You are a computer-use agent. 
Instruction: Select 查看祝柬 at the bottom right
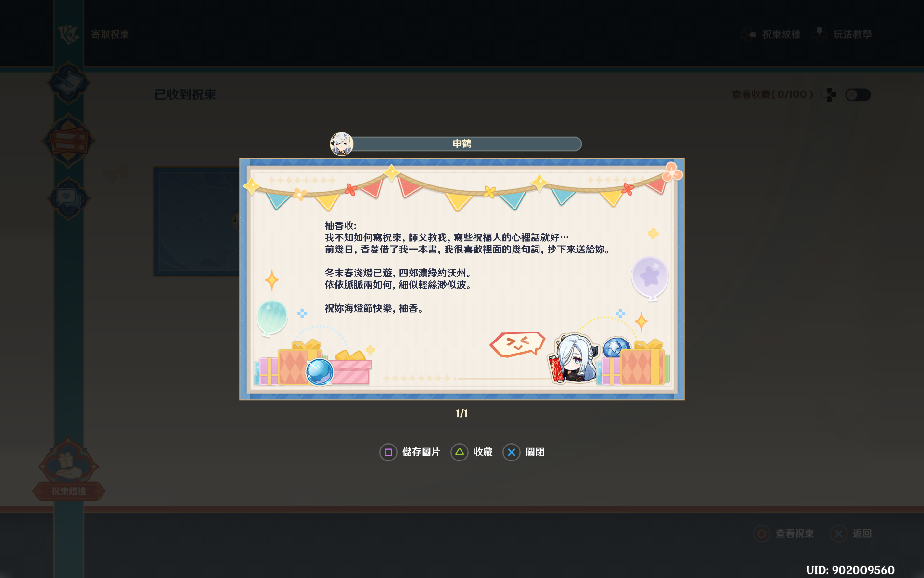(795, 534)
